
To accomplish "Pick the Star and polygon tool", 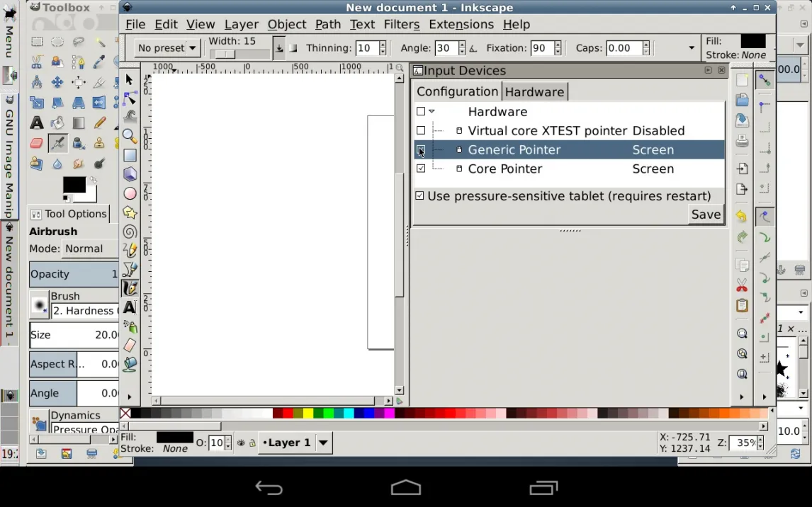I will (130, 212).
